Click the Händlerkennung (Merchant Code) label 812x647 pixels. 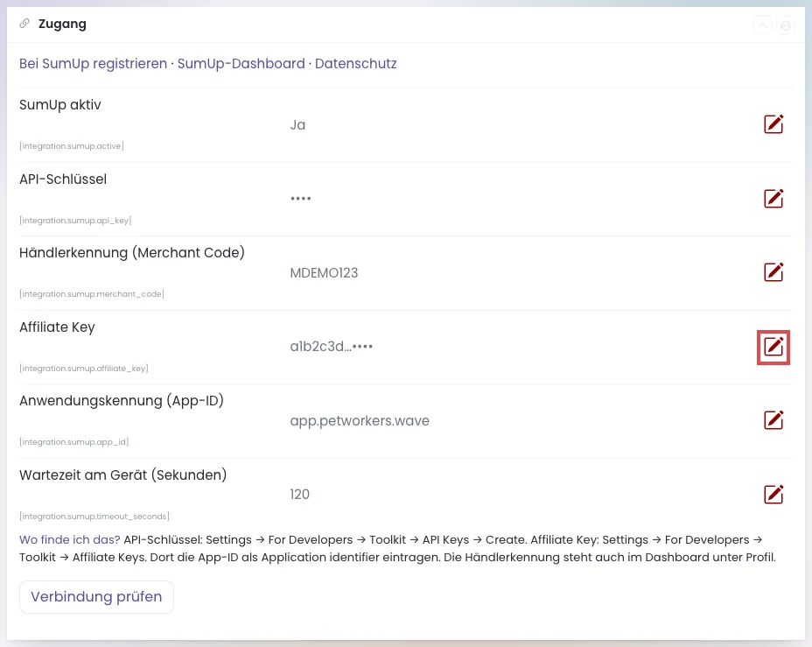pos(132,253)
